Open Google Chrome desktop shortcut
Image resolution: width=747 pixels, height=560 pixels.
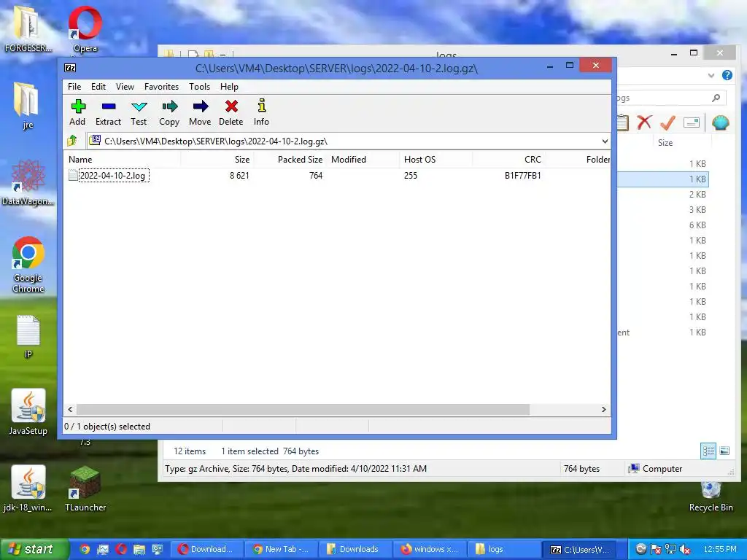(x=28, y=264)
